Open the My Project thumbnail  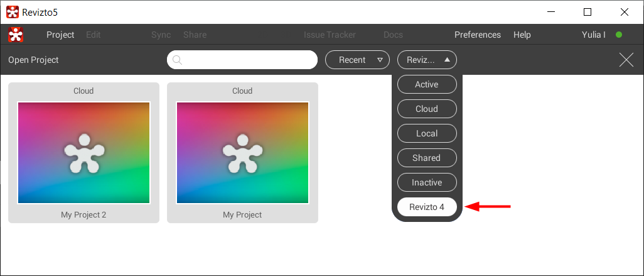click(x=242, y=153)
